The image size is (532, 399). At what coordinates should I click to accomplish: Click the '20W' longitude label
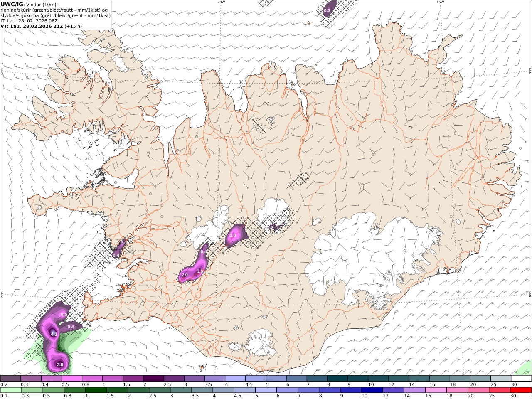221,2
